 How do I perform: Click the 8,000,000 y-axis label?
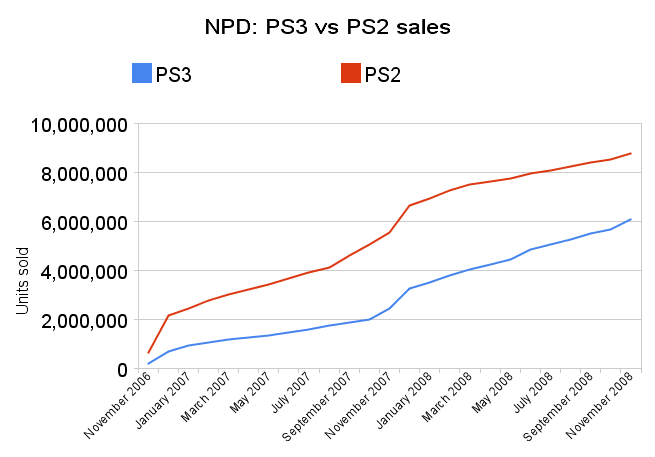pos(84,174)
